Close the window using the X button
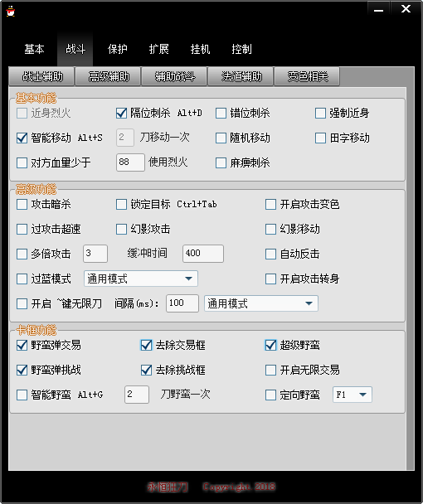 (406, 8)
